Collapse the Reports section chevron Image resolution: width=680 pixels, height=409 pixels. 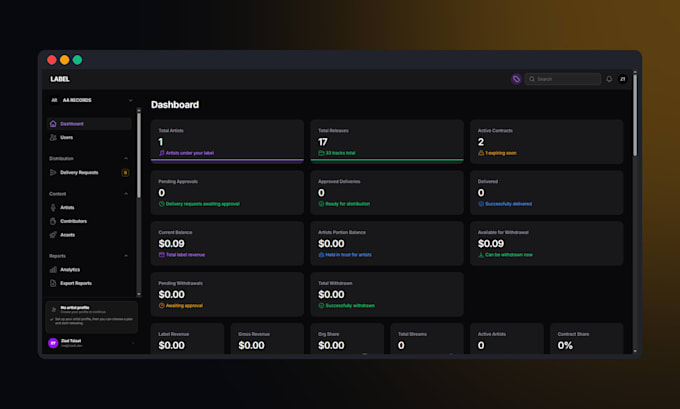click(126, 256)
